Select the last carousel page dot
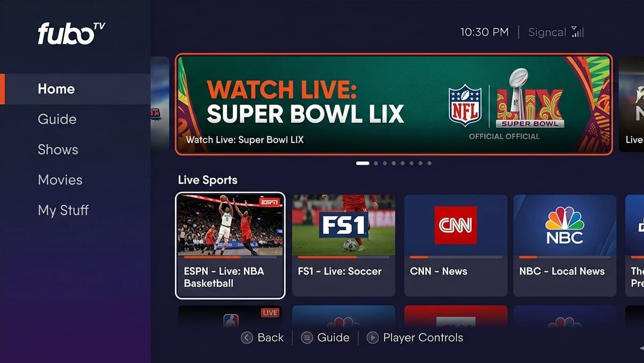The width and height of the screenshot is (644, 363). [430, 163]
